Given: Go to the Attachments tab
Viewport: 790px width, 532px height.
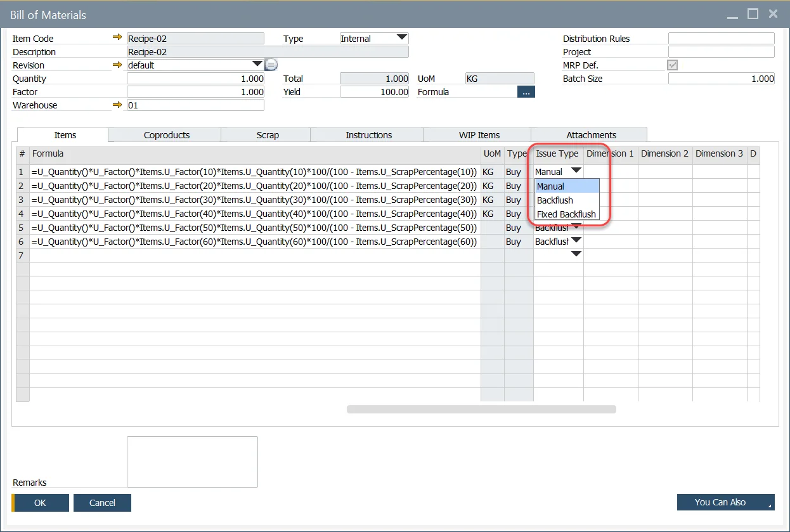Looking at the screenshot, I should point(591,135).
